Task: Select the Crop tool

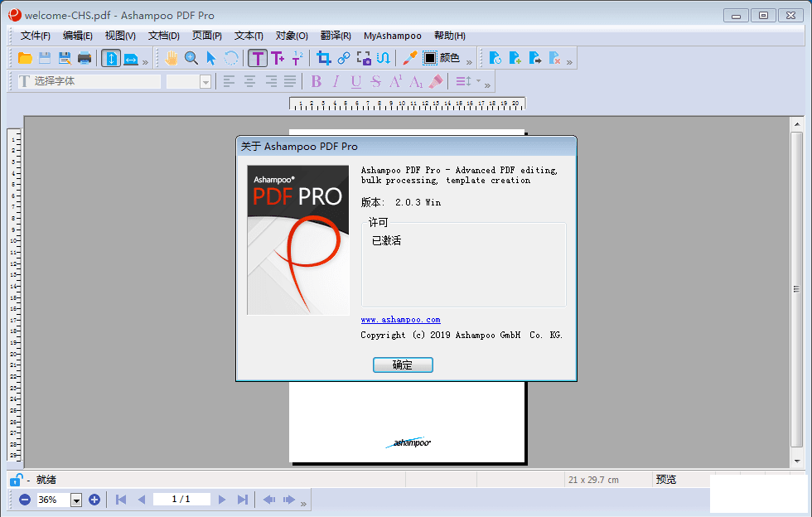Action: coord(324,58)
